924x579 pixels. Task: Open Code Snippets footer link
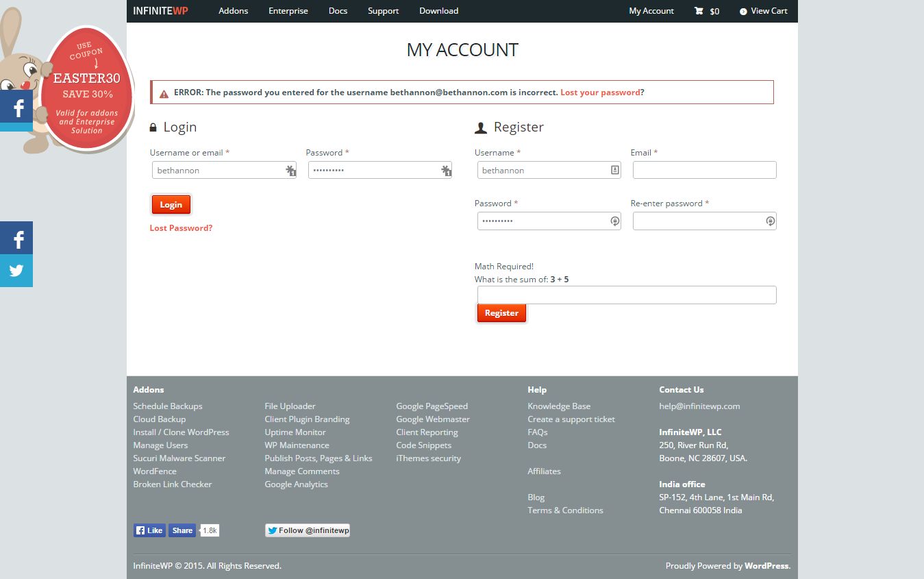point(424,445)
